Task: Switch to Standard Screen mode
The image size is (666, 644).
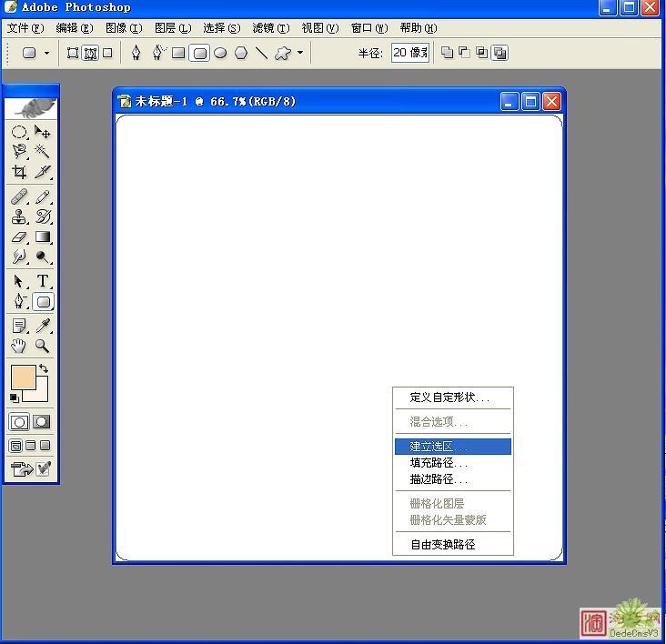Action: (15, 446)
